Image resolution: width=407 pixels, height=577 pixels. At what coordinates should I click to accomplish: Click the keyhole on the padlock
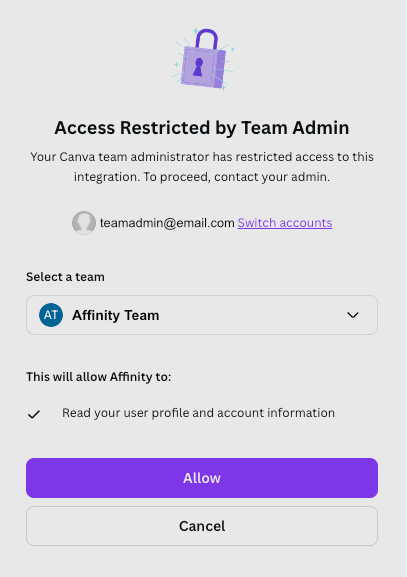[x=198, y=67]
